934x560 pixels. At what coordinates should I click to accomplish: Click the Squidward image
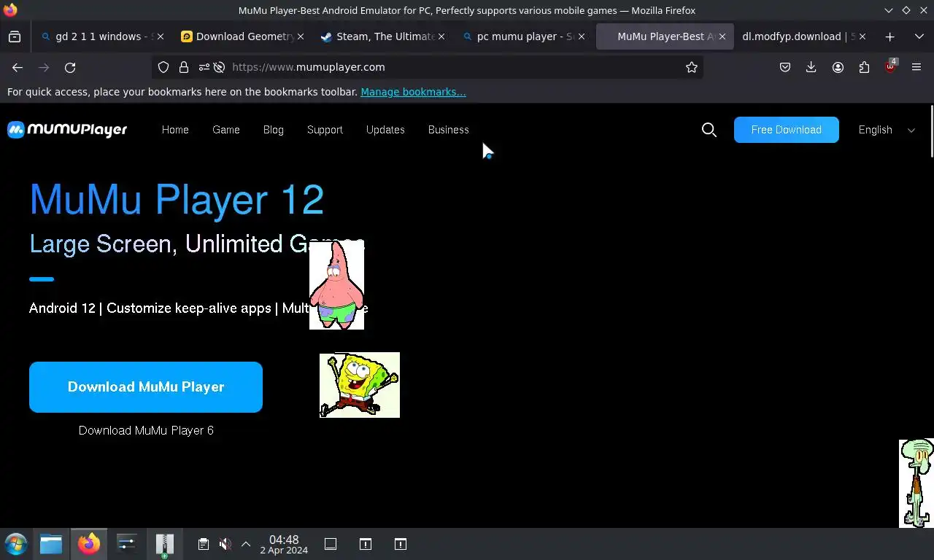(916, 483)
